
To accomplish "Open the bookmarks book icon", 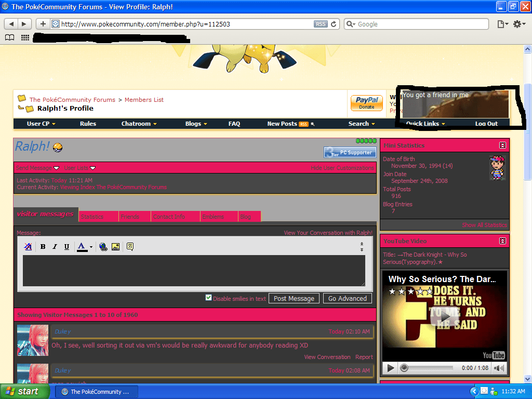I will pos(9,37).
